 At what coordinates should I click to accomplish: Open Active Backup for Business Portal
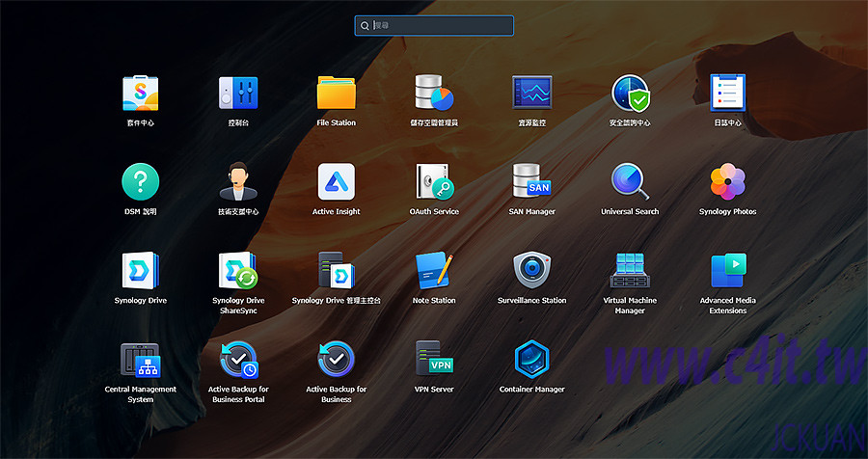click(238, 360)
